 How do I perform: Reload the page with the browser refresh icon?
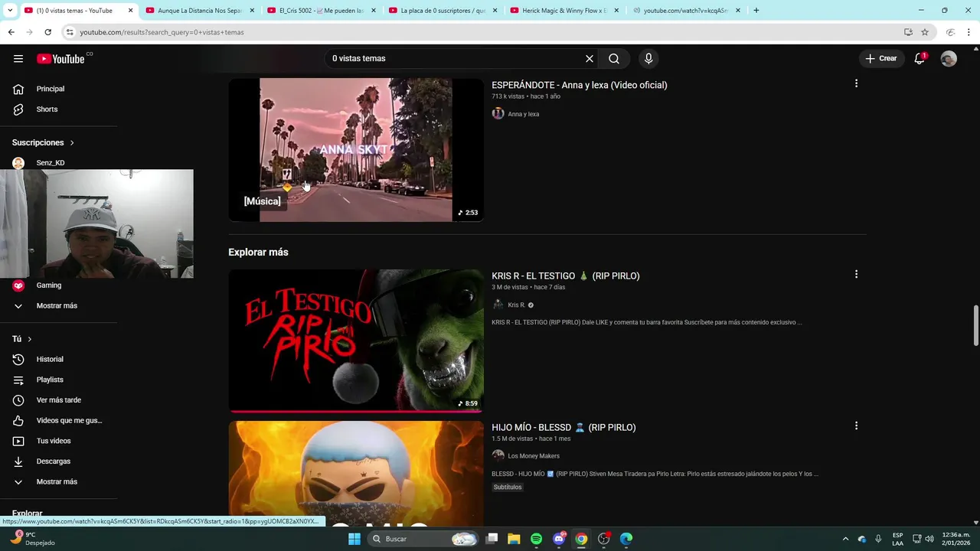pyautogui.click(x=47, y=32)
